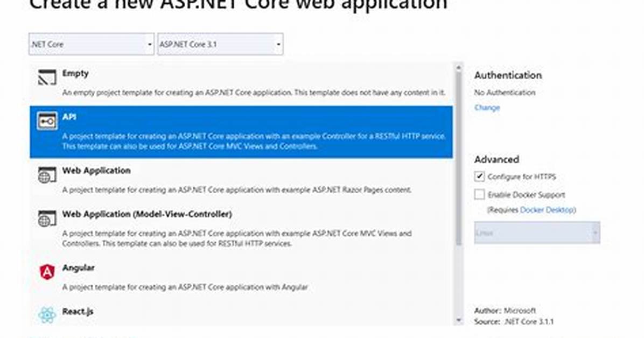Click the Empty template description text
Image resolution: width=644 pixels, height=338 pixels.
pyautogui.click(x=254, y=93)
